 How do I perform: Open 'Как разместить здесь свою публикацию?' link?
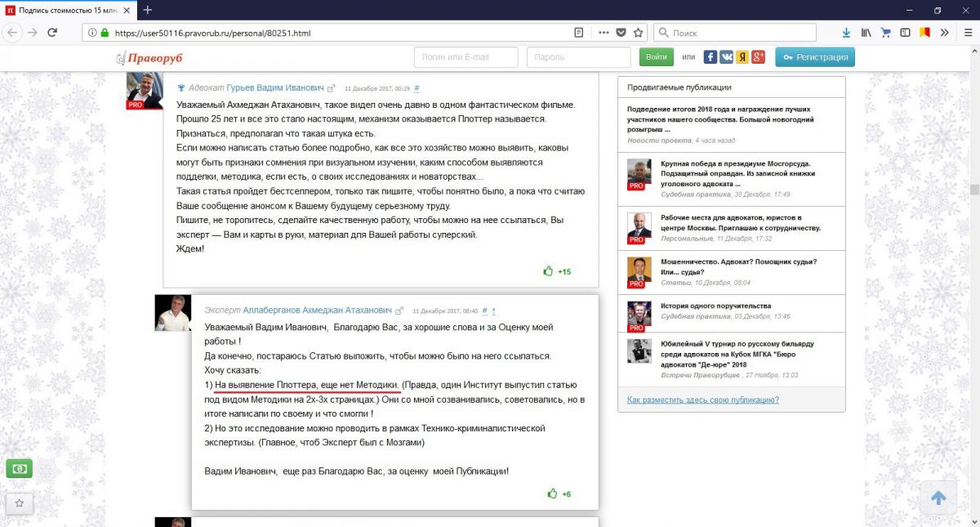[702, 400]
